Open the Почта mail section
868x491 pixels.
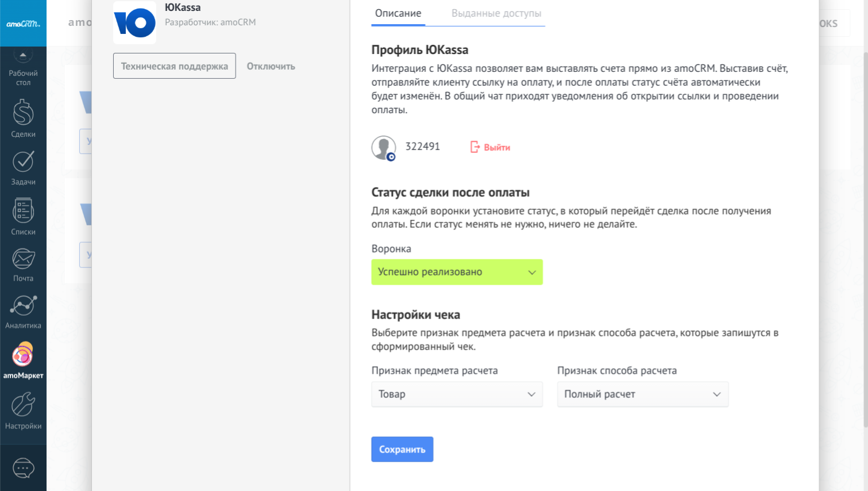tap(23, 264)
